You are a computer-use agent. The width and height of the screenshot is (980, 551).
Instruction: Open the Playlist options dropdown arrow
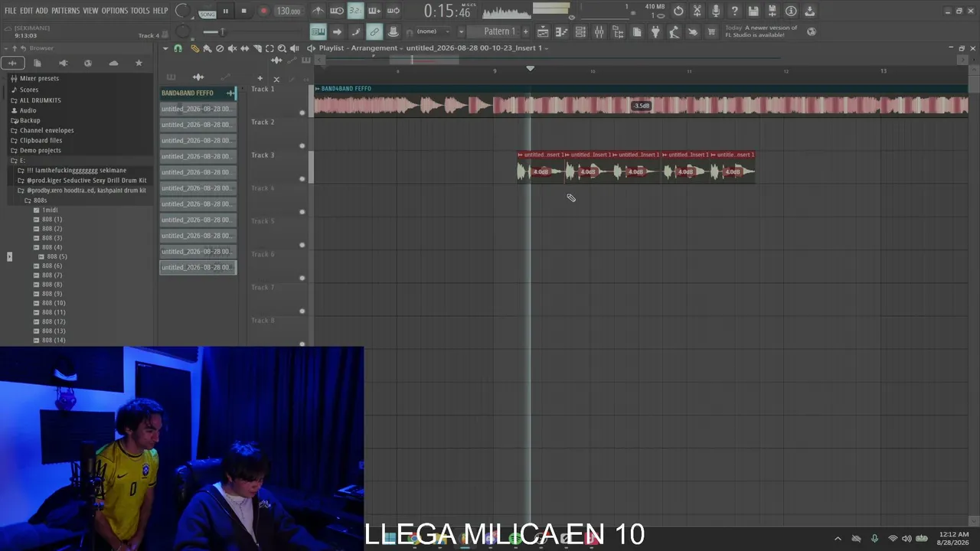[x=165, y=48]
